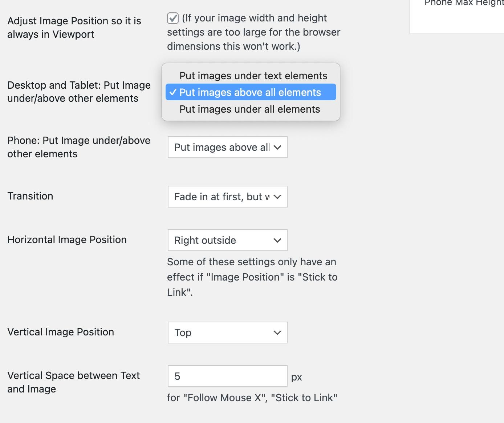Image resolution: width=504 pixels, height=423 pixels.
Task: Click the px unit label beside the input
Action: (297, 377)
